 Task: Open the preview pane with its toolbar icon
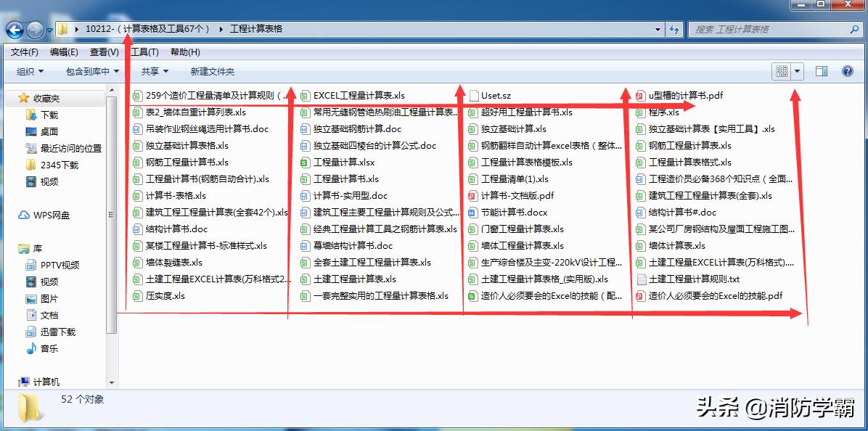[x=821, y=70]
